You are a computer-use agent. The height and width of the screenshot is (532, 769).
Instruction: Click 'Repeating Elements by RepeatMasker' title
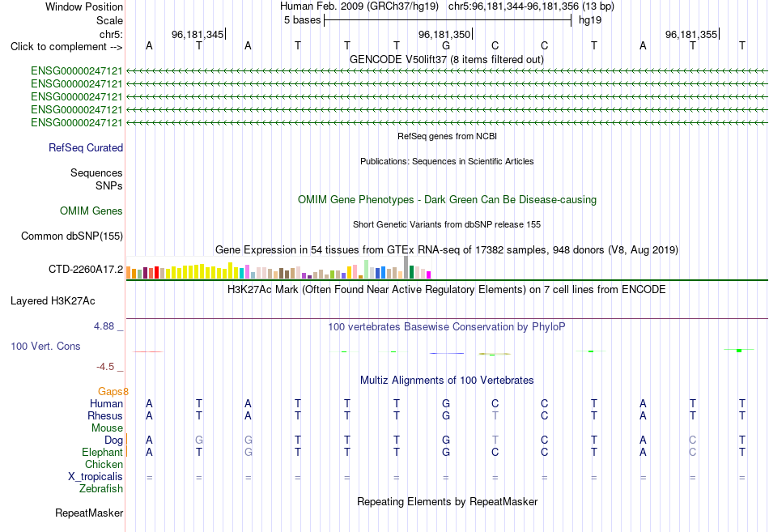tap(447, 502)
